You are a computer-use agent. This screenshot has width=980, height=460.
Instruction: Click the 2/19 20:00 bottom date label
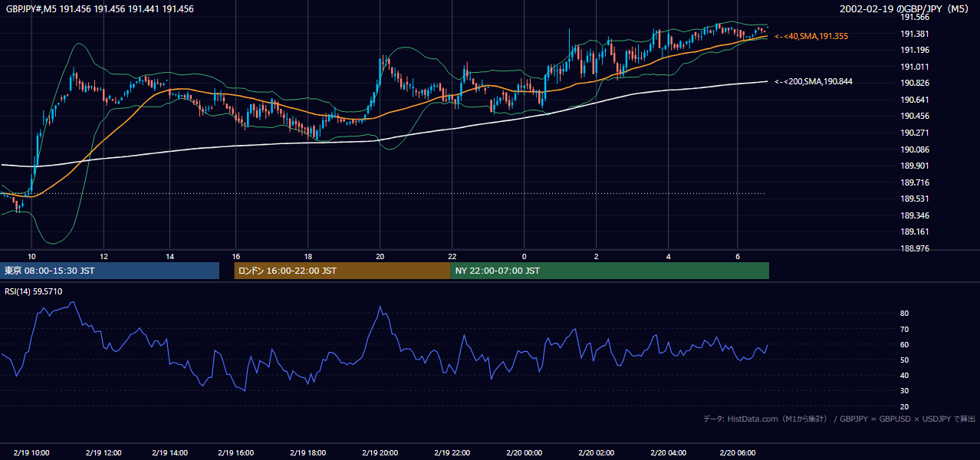coord(381,452)
